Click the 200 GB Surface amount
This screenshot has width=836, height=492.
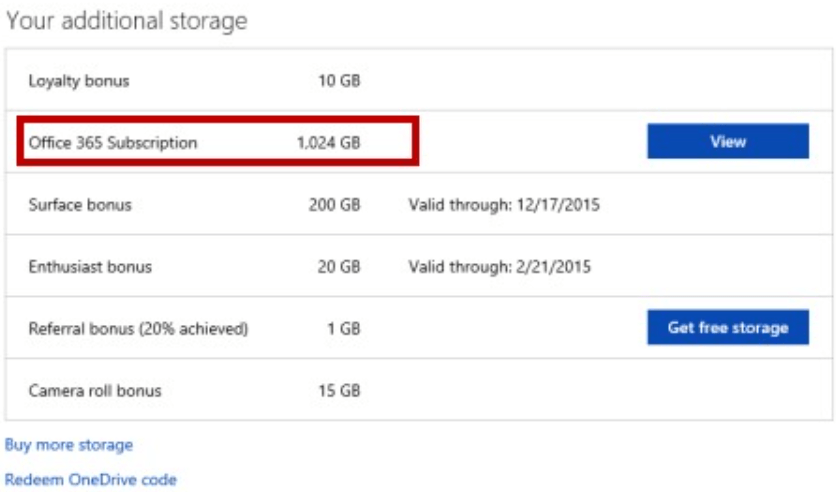334,205
